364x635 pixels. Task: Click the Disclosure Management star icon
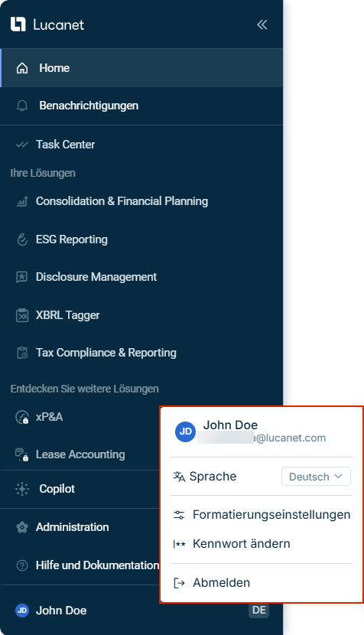click(22, 277)
